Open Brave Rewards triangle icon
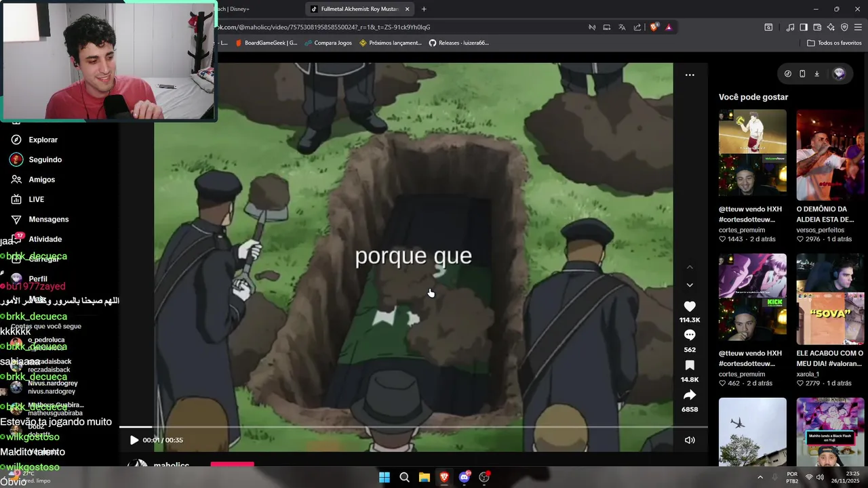The height and width of the screenshot is (488, 868). tap(669, 27)
